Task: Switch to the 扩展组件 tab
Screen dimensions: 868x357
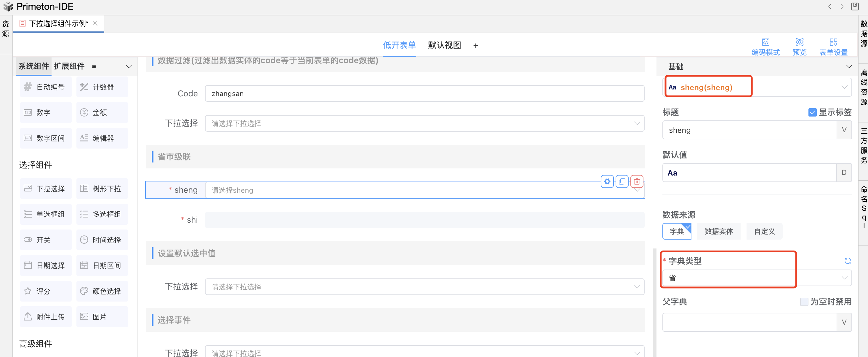Action: (69, 66)
